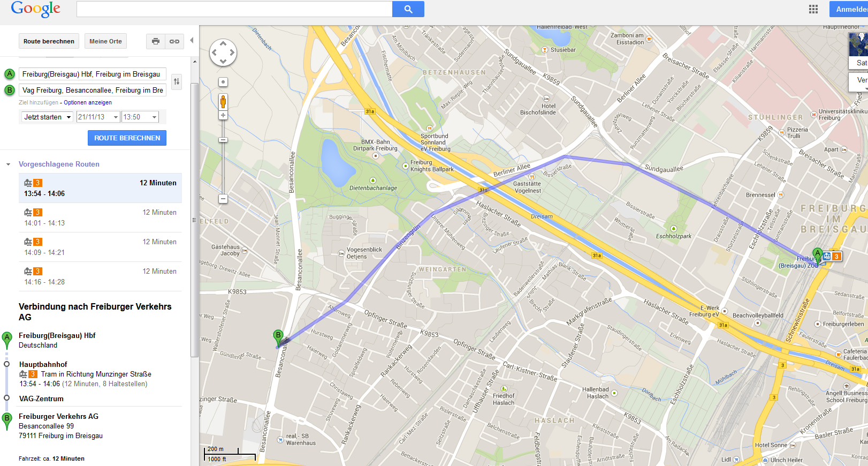Open the 13:50 time dropdown
This screenshot has height=466, width=868.
point(140,117)
